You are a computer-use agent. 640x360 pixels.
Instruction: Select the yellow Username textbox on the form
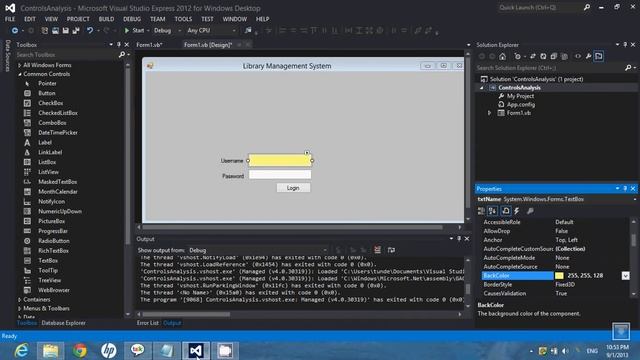point(280,160)
